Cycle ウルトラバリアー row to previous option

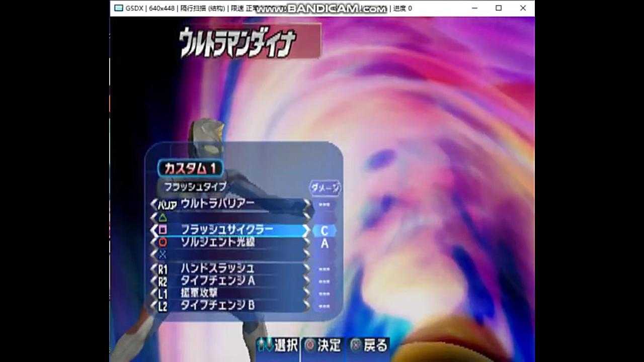tap(153, 204)
